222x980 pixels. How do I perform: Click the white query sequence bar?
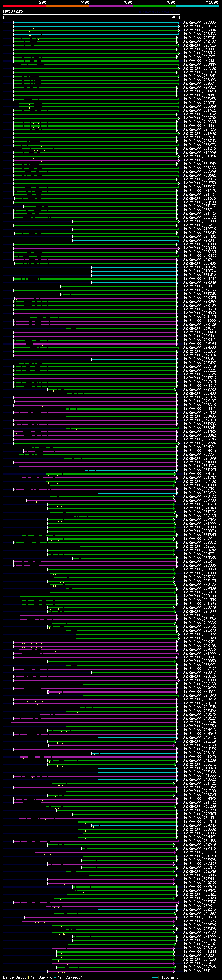(91, 15)
